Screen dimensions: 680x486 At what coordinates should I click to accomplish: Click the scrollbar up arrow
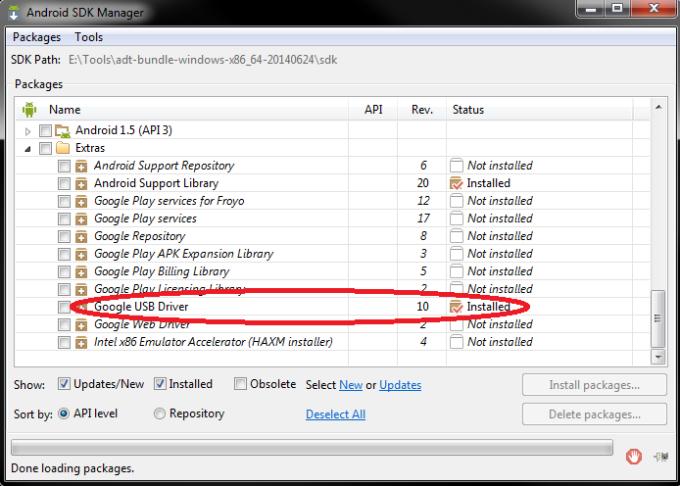(x=658, y=108)
